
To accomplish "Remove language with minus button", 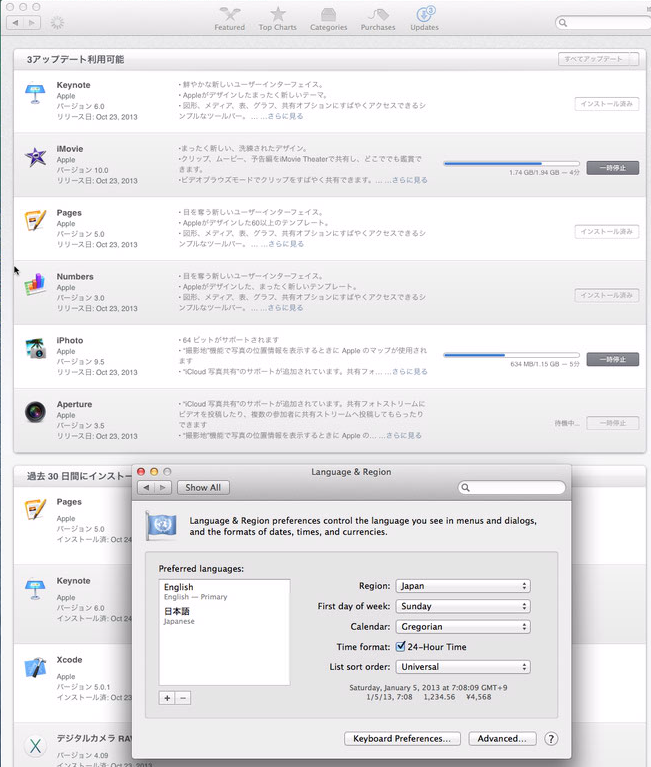I will [183, 698].
